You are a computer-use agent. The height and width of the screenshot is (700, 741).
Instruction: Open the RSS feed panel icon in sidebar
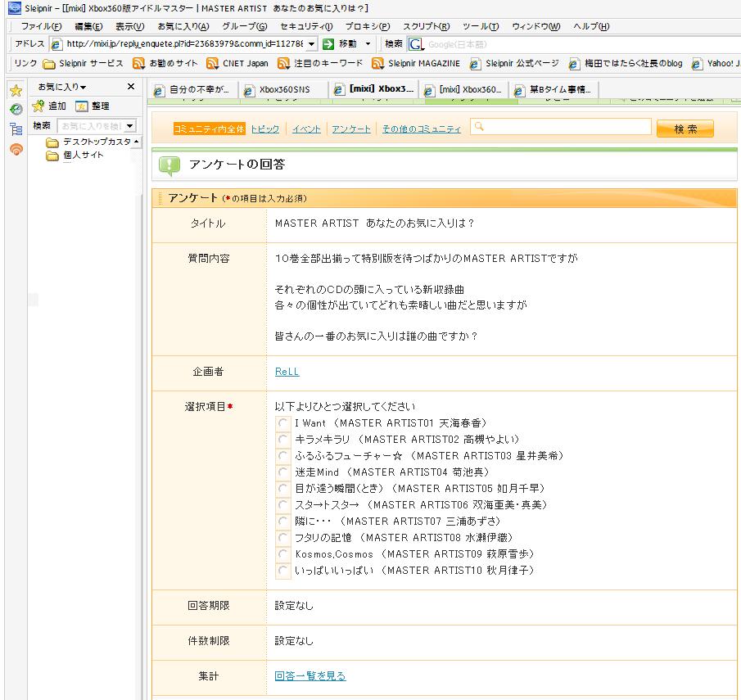pyautogui.click(x=16, y=149)
